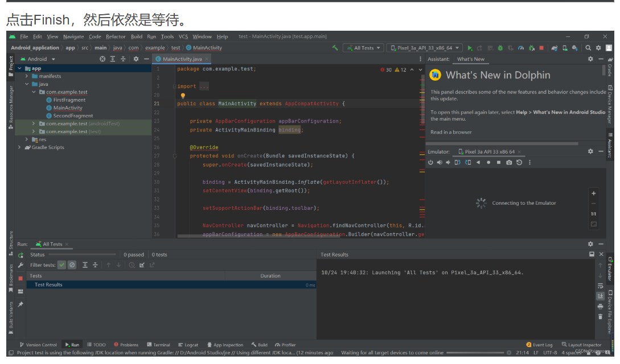This screenshot has width=620, height=364.
Task: Rotate emulator left icon
Action: tap(458, 162)
